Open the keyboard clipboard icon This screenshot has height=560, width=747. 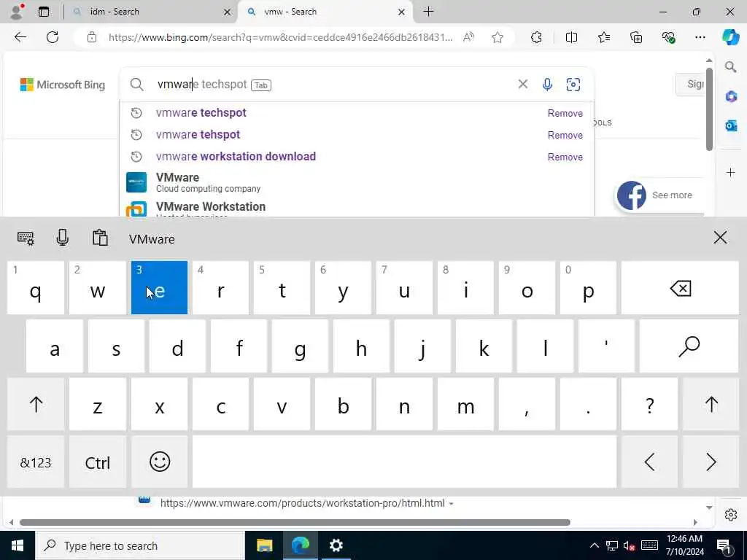(x=100, y=238)
